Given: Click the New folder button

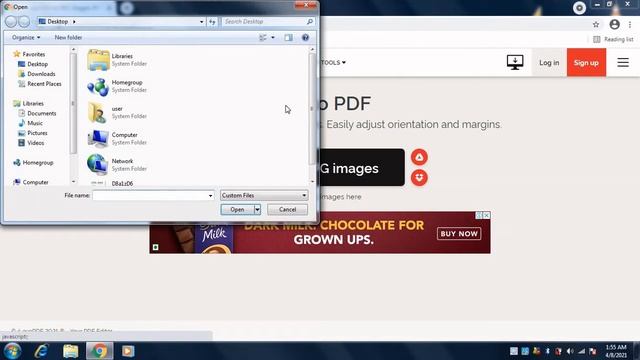Looking at the screenshot, I should pyautogui.click(x=68, y=38).
